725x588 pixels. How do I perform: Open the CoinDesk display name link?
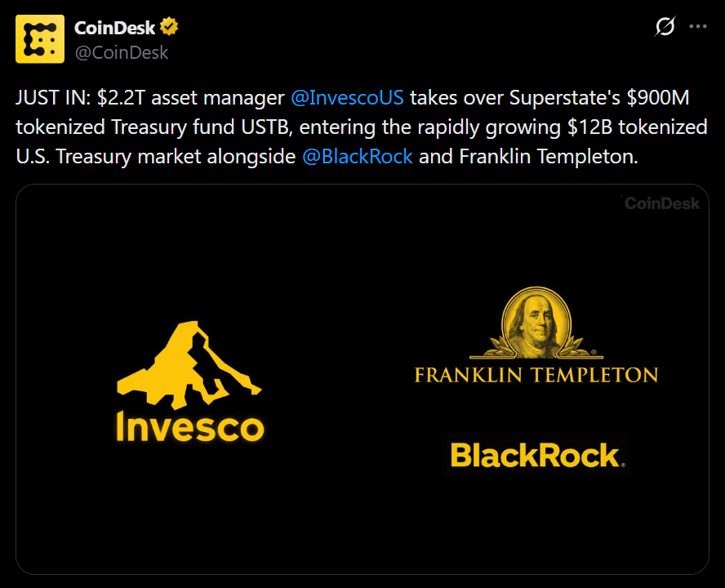(114, 28)
